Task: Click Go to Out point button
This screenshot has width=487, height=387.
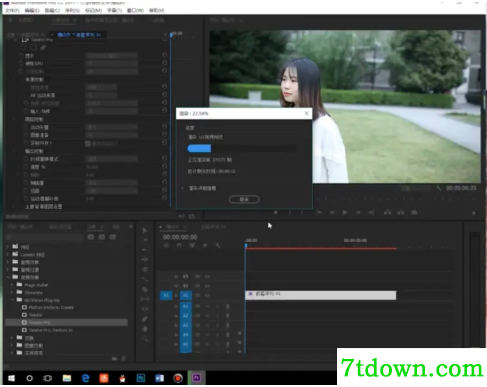Action: 371,212
